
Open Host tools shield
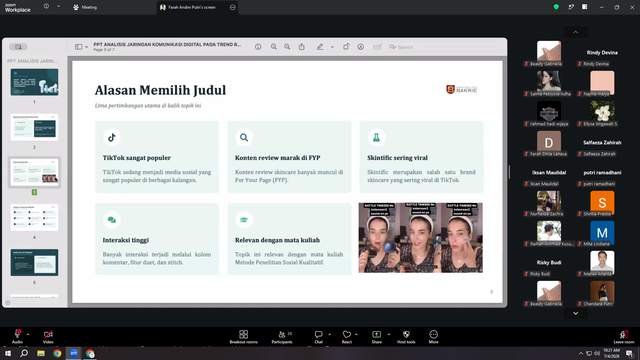(x=406, y=337)
